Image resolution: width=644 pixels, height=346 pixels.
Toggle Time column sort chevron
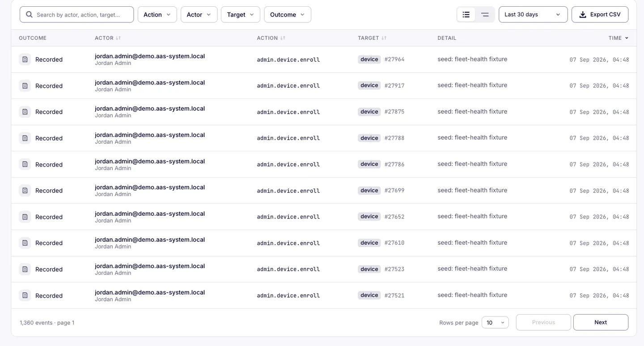(x=627, y=38)
